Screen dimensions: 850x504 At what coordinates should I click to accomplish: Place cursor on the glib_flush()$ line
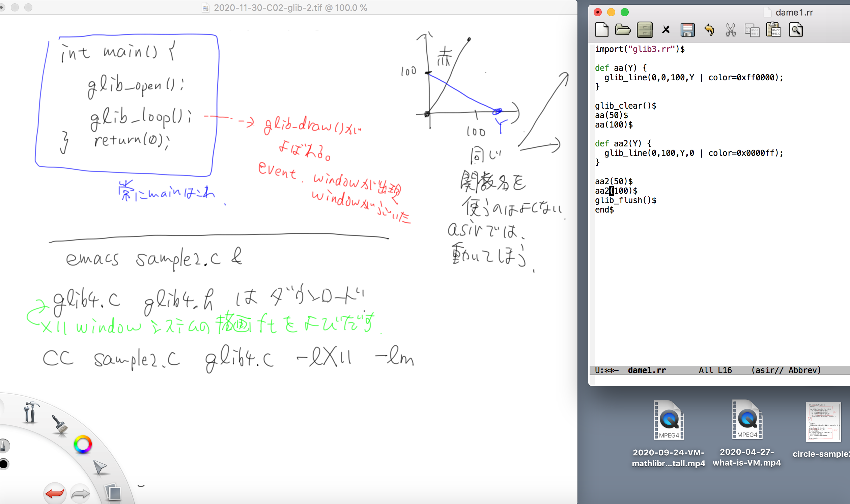[626, 200]
